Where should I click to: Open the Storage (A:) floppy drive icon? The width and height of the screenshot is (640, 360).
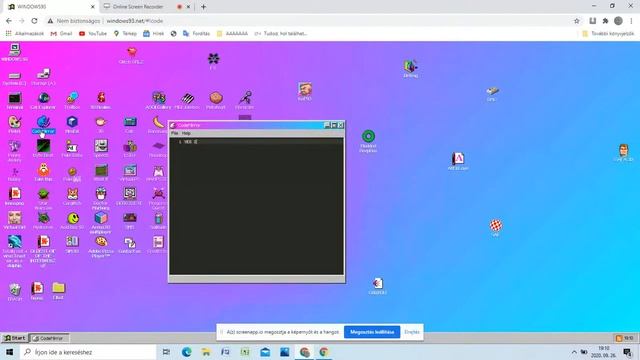(x=43, y=77)
